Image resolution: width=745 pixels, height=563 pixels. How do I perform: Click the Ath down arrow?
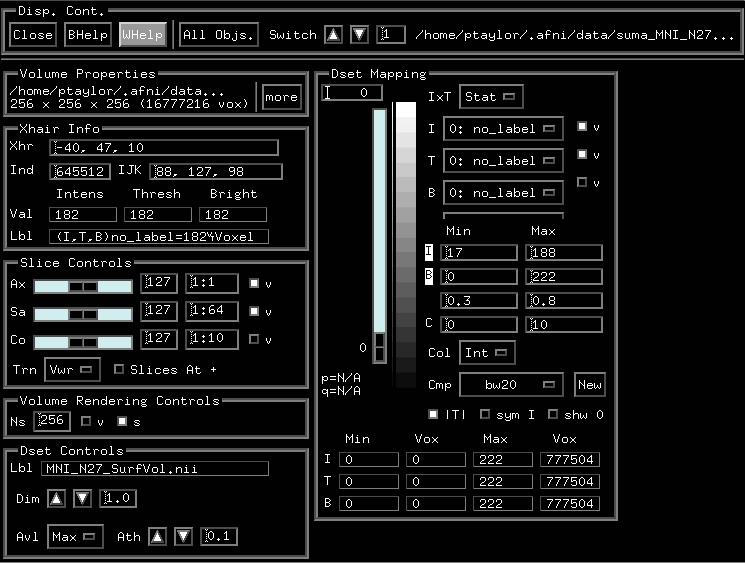[x=183, y=537]
